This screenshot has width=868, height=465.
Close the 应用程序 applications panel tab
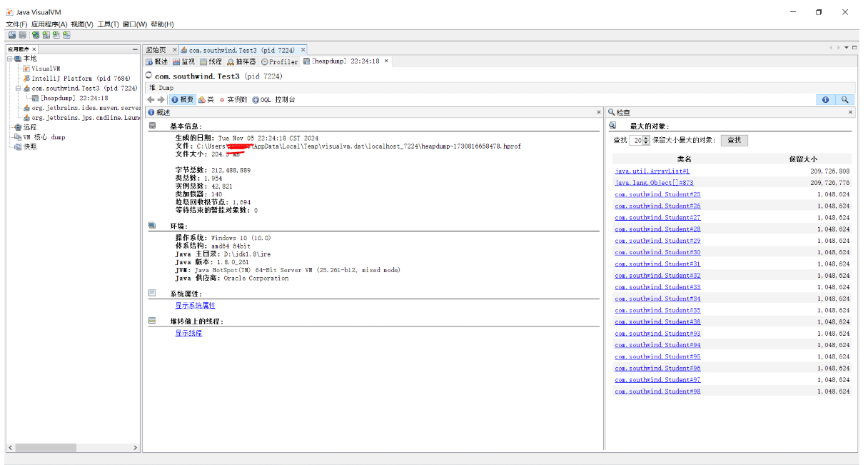tap(34, 49)
